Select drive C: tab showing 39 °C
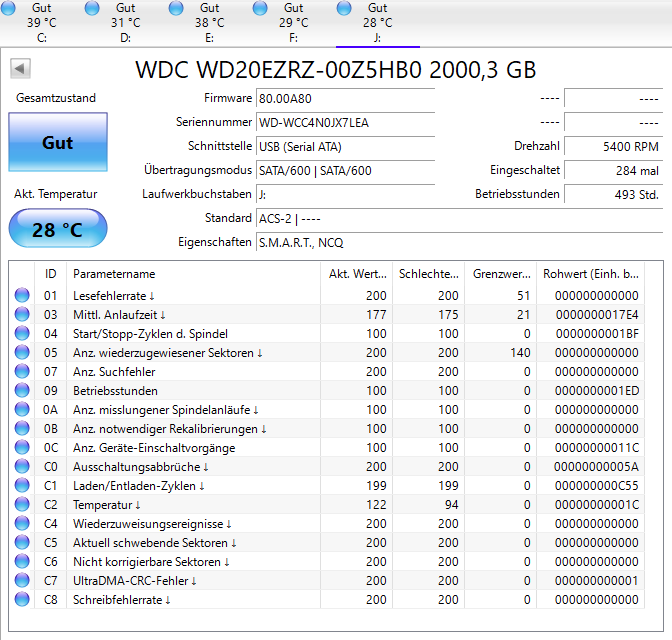Image resolution: width=672 pixels, height=640 pixels. coord(42,23)
